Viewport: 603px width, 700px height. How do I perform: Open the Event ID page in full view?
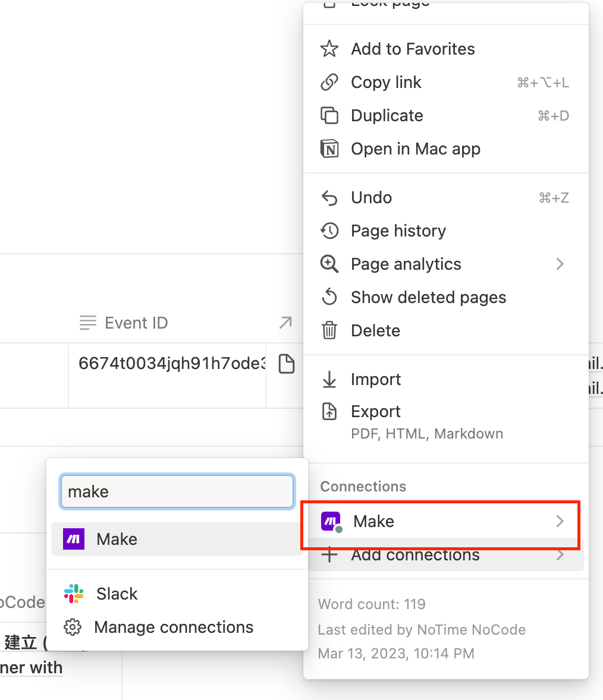(x=285, y=323)
